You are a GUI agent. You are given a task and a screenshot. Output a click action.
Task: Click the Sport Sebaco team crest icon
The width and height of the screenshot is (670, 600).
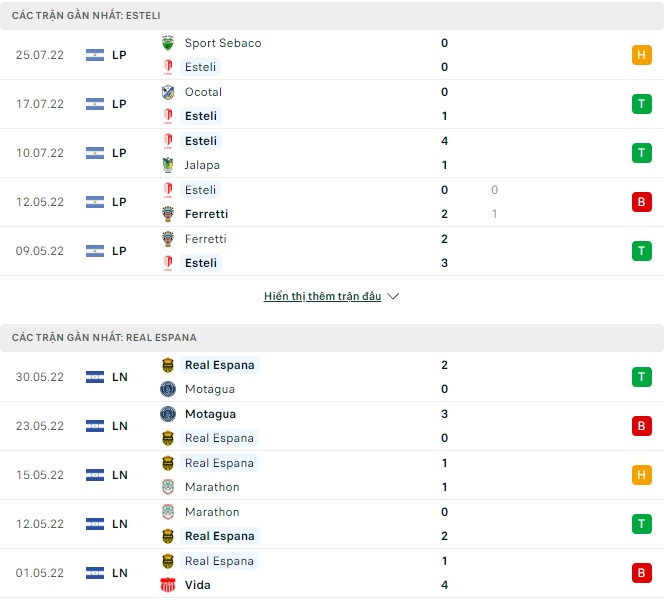coord(168,43)
